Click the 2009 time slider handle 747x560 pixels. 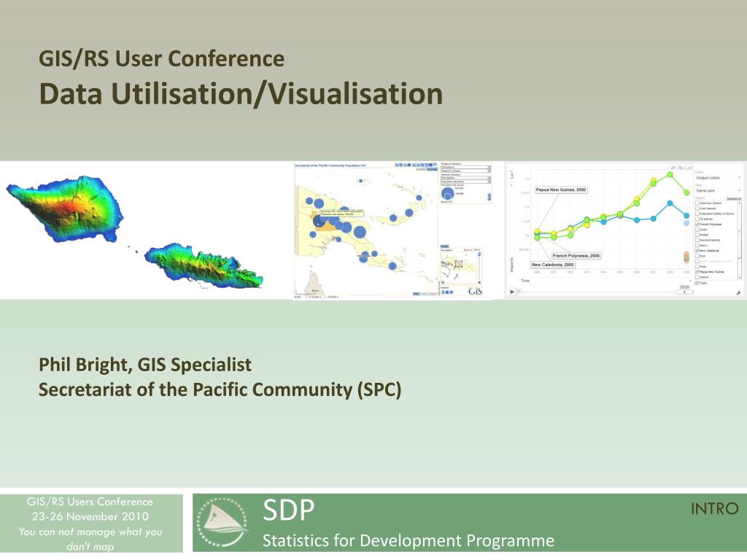pyautogui.click(x=684, y=292)
